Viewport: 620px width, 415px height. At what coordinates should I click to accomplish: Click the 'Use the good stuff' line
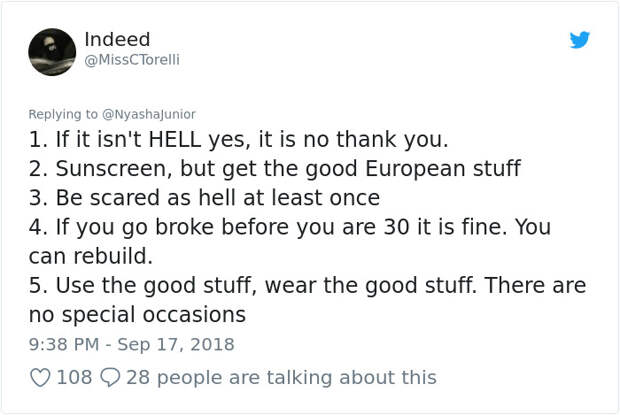click(x=307, y=285)
